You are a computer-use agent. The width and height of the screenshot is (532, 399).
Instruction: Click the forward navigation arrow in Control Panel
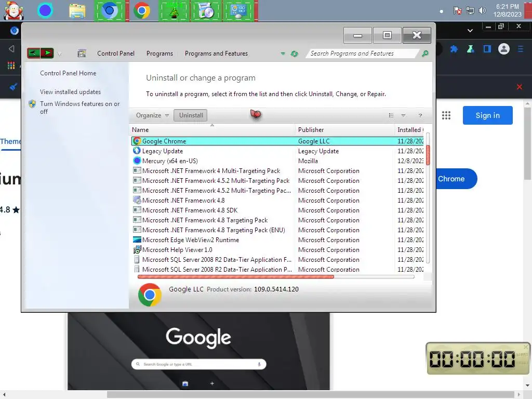47,53
